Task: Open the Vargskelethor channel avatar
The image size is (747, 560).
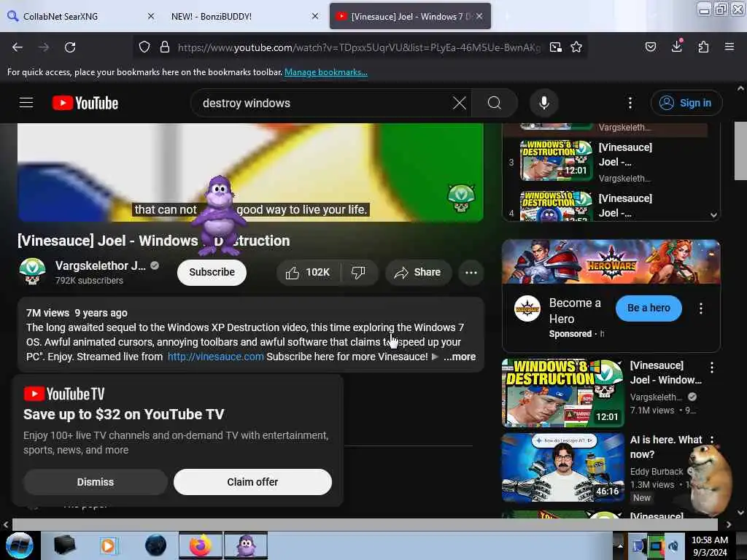Action: [32, 271]
